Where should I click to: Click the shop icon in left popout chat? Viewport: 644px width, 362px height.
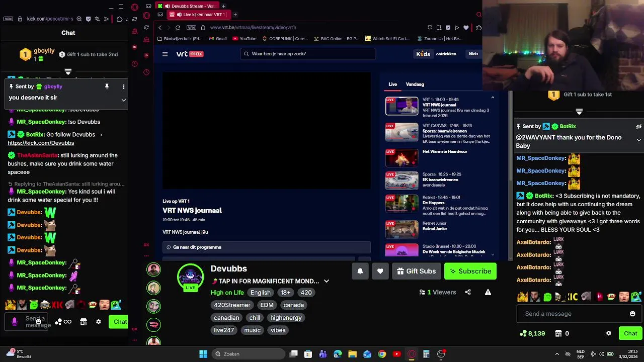tap(84, 322)
